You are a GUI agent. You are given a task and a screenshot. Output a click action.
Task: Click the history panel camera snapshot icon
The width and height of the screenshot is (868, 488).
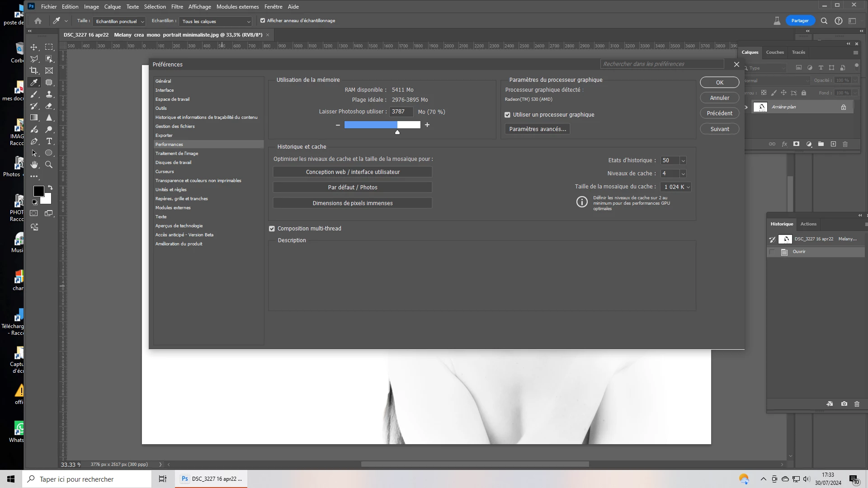tap(844, 404)
